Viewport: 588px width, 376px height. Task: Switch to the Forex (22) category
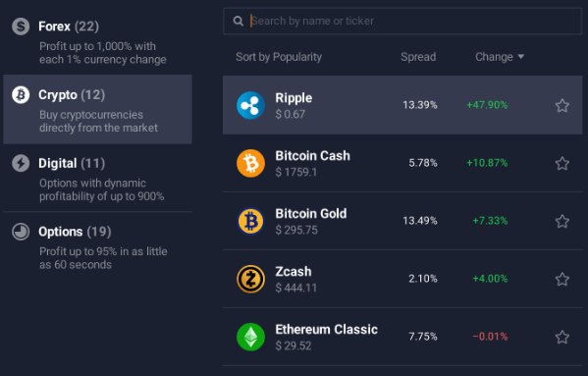[97, 40]
